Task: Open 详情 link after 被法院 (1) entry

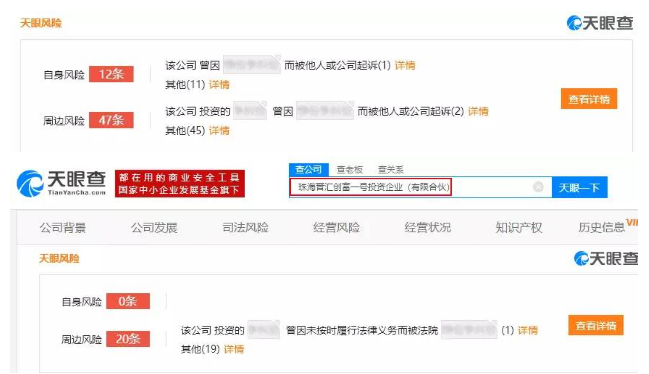Action: 528,330
